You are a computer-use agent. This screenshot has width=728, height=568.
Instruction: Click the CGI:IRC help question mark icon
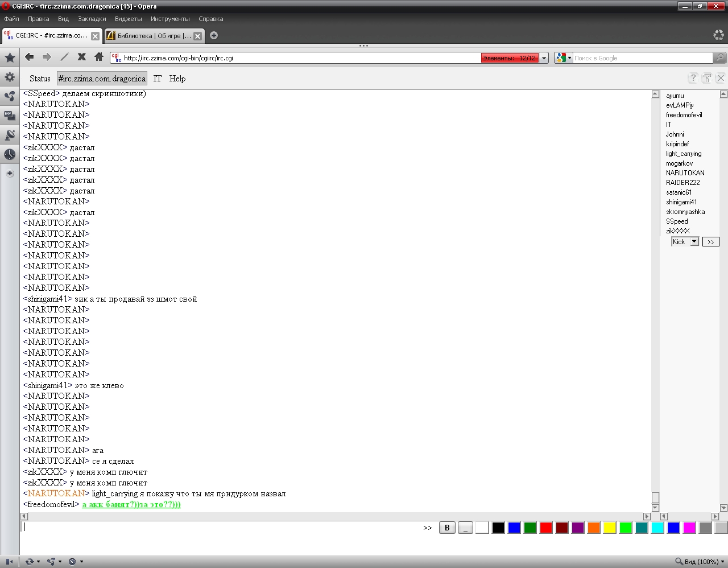(x=693, y=78)
